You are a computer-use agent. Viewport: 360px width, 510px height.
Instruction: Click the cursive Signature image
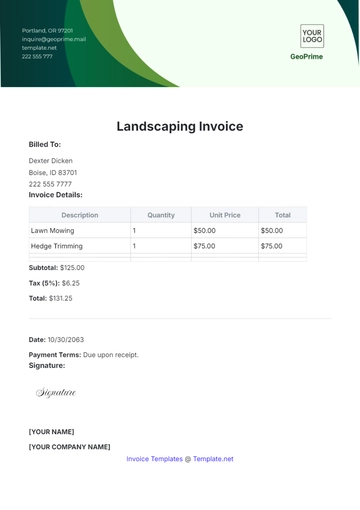56,393
